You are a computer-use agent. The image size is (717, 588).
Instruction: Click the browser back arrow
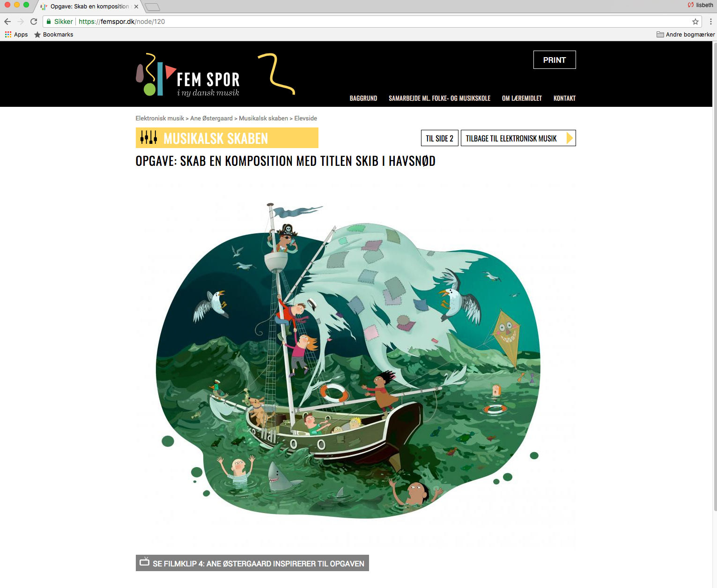(7, 22)
